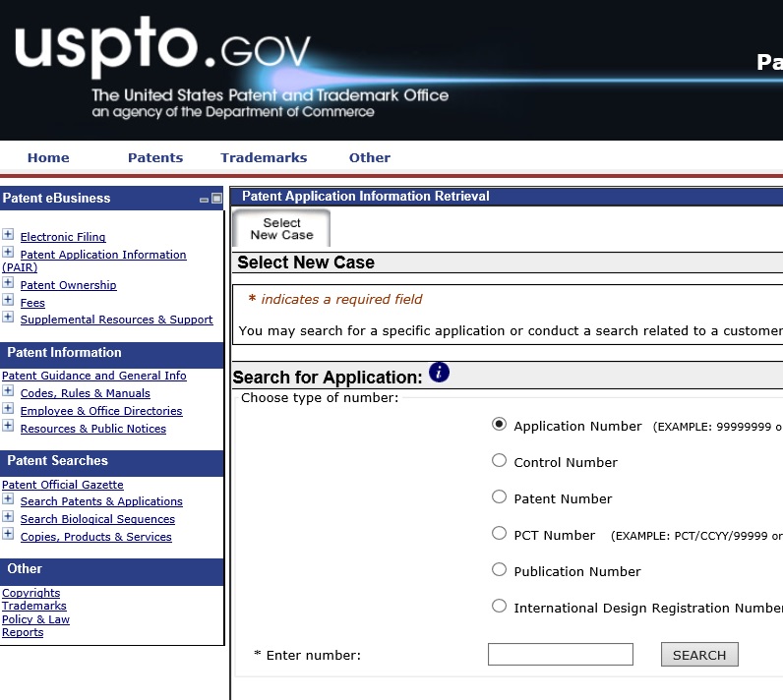Image resolution: width=783 pixels, height=700 pixels.
Task: Expand Search Biological Sequences node
Action: click(x=8, y=516)
